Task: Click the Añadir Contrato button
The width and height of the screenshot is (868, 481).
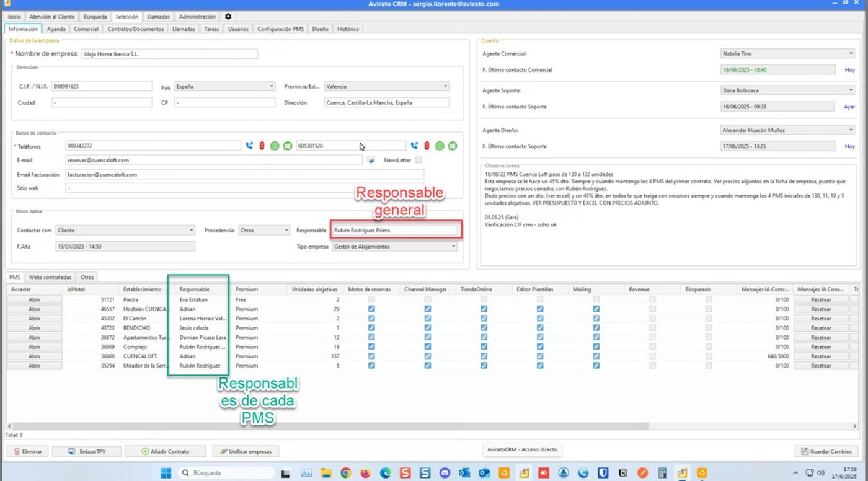Action: (166, 451)
